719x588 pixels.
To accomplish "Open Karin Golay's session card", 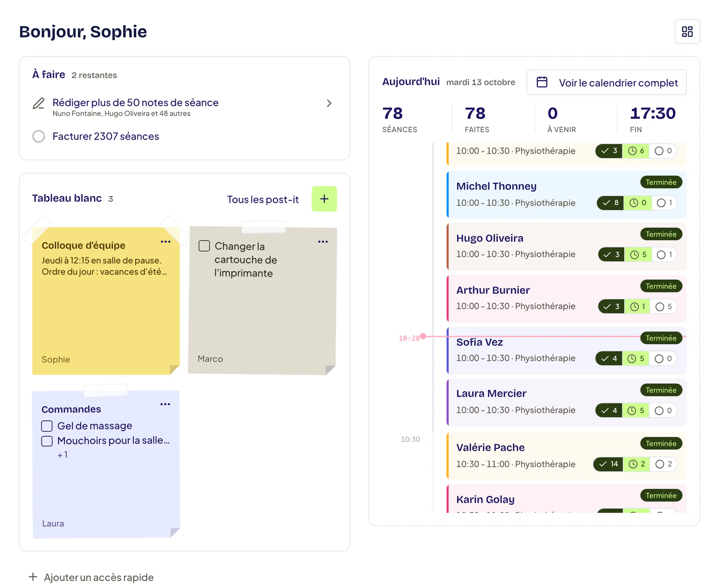I will coord(566,499).
